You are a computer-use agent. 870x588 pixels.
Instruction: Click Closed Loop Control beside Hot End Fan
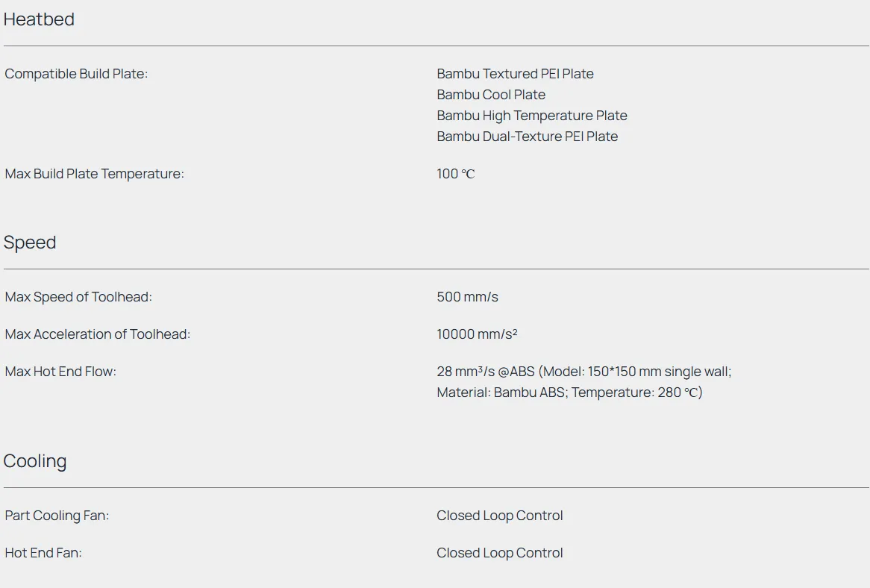point(499,553)
